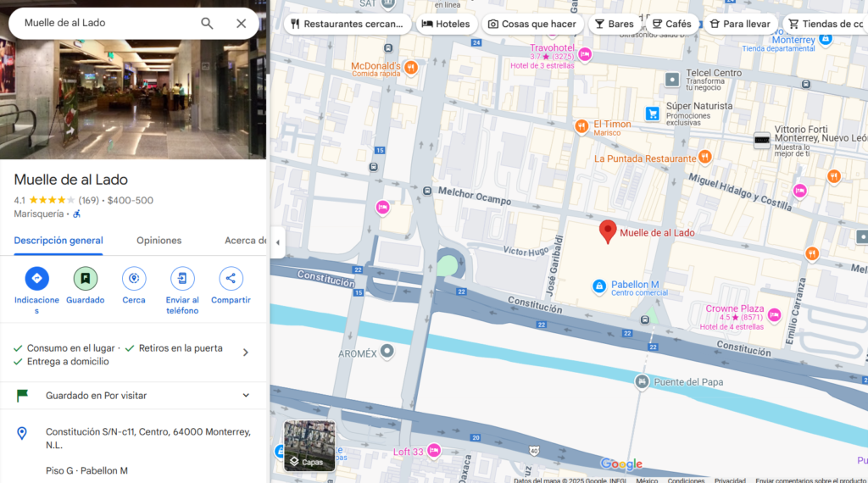Select the Descripción general tab
Image resolution: width=868 pixels, height=483 pixels.
coord(58,241)
